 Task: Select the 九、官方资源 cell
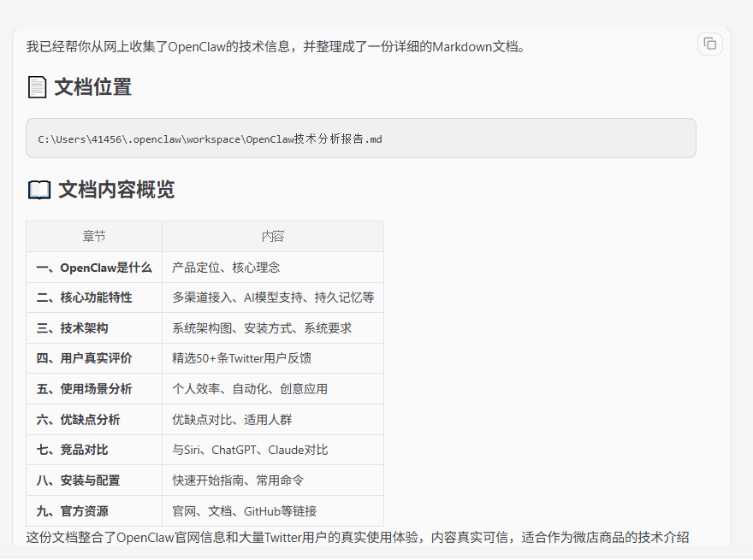click(x=94, y=511)
